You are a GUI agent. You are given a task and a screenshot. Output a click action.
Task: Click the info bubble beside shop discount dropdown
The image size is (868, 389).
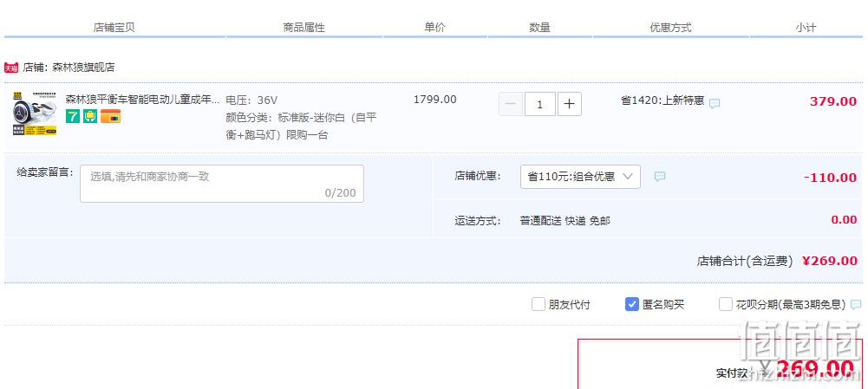click(x=659, y=177)
